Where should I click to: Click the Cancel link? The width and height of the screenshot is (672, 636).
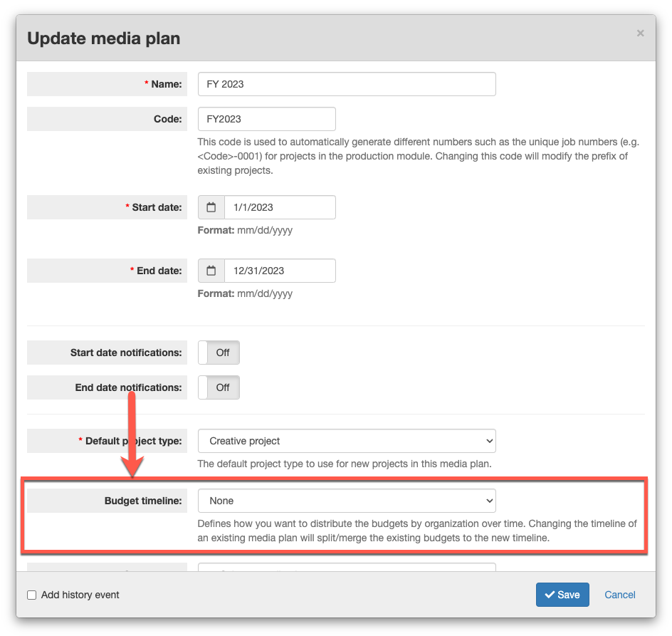click(620, 595)
